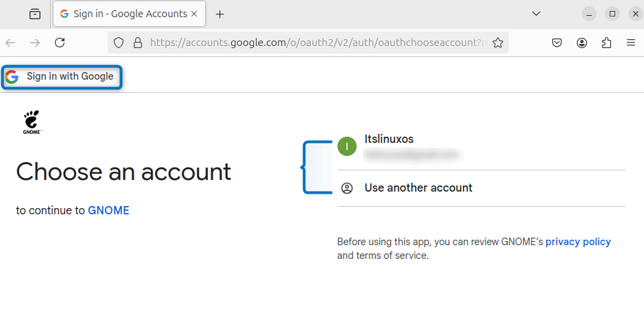Open the Firefox account icon
Screen dimensions: 644x318
[x=582, y=43]
